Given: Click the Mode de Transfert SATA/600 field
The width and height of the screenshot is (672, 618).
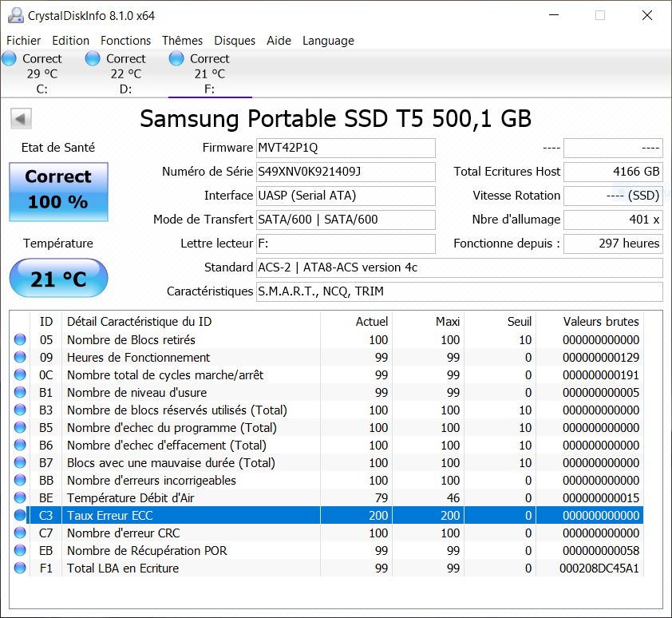Looking at the screenshot, I should click(x=346, y=220).
